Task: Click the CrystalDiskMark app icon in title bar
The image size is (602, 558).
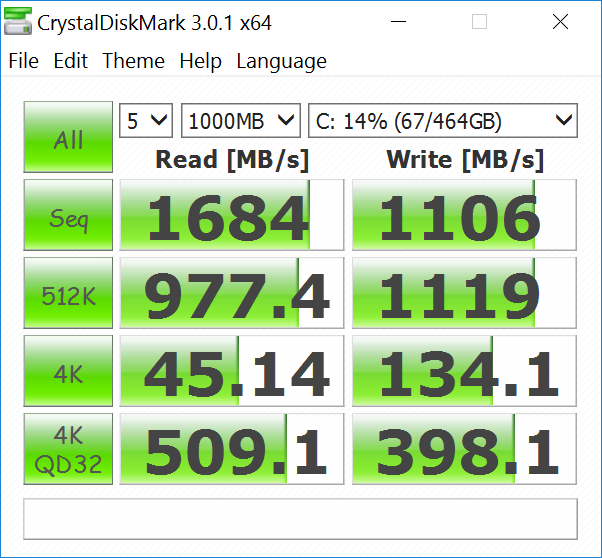Action: (x=18, y=22)
